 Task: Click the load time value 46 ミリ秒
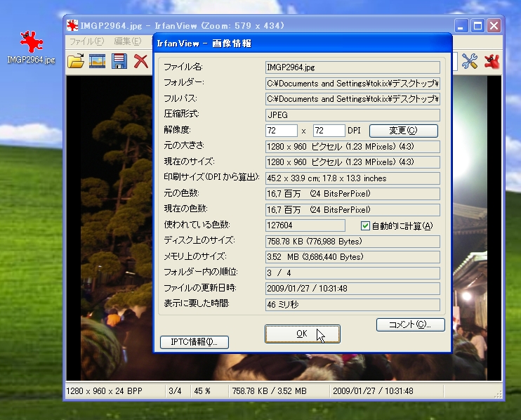coord(352,304)
